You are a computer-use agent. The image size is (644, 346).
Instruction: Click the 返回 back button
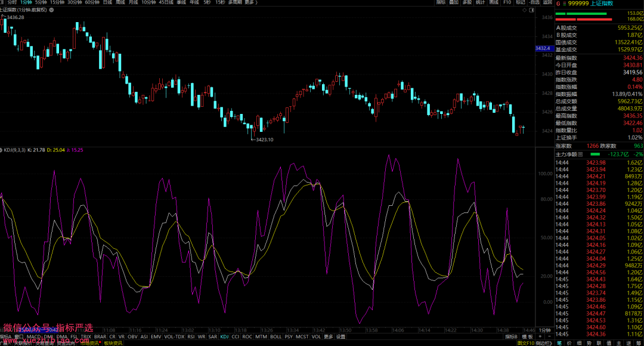click(547, 2)
